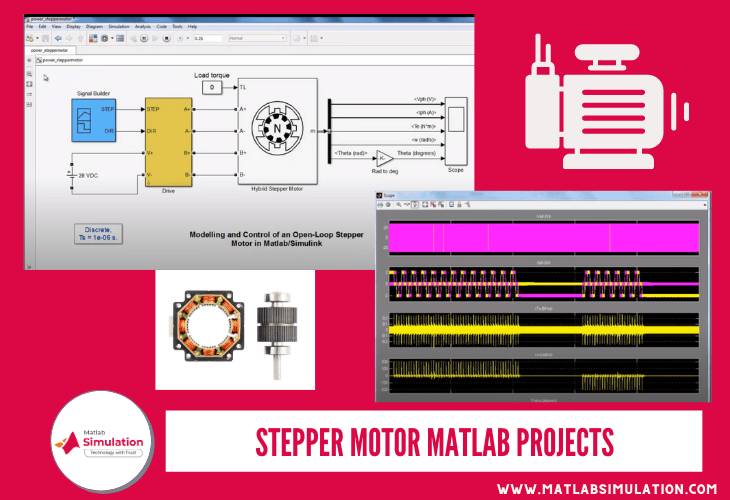730x500 pixels.
Task: Open the Analysis menu
Action: 142,27
